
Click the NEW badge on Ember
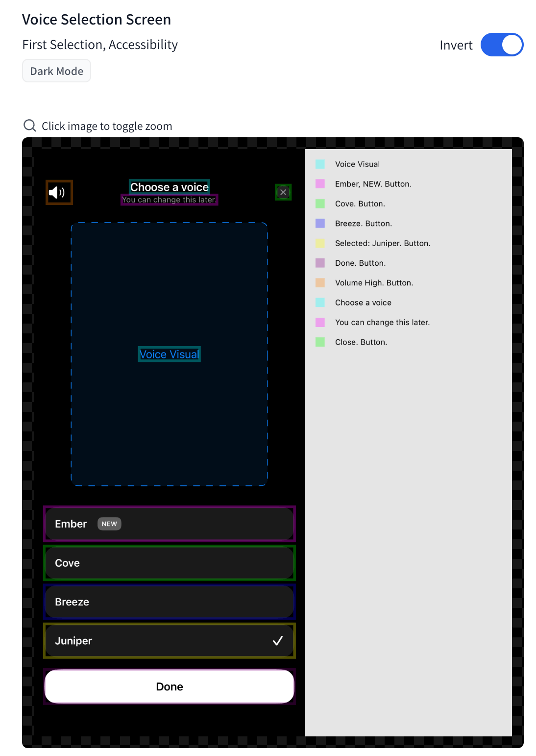(109, 524)
